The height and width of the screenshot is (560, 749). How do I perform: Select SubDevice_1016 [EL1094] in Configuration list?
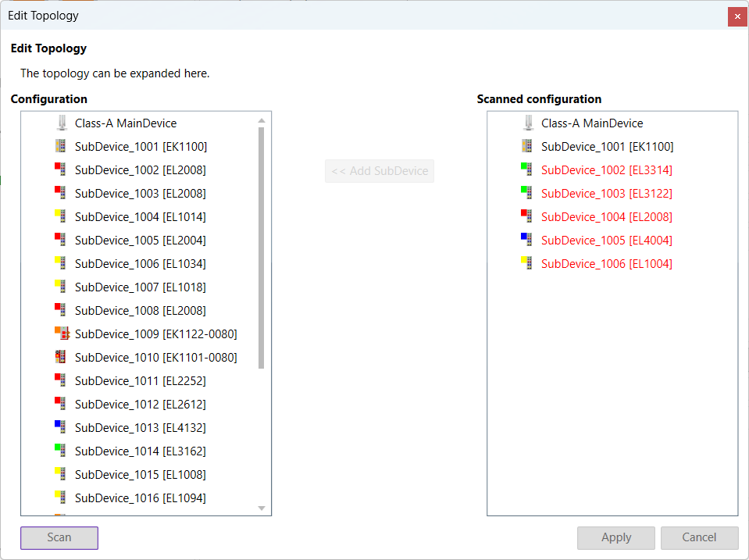pyautogui.click(x=141, y=498)
